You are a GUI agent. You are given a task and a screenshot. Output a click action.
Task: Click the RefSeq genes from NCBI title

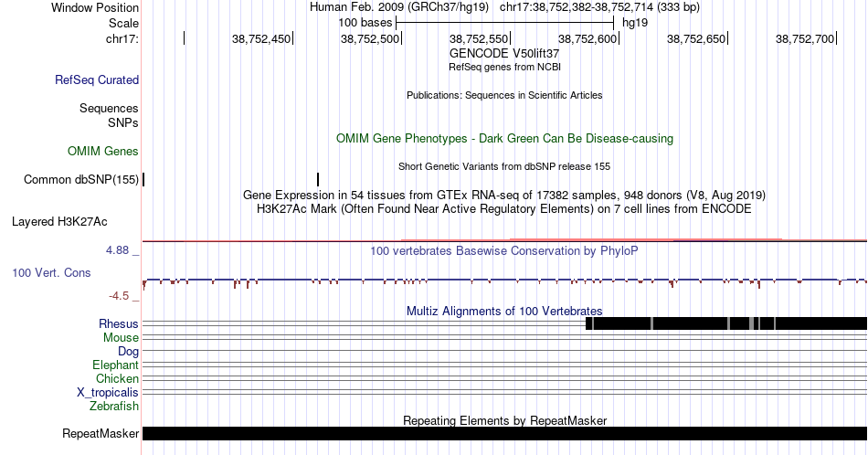(x=504, y=67)
